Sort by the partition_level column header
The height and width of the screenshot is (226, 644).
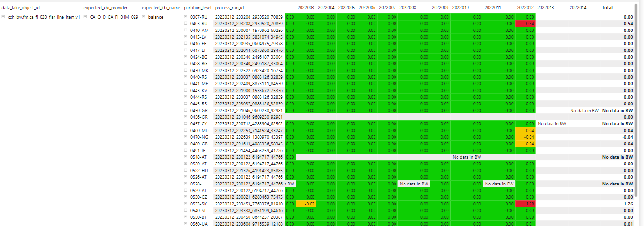(198, 8)
